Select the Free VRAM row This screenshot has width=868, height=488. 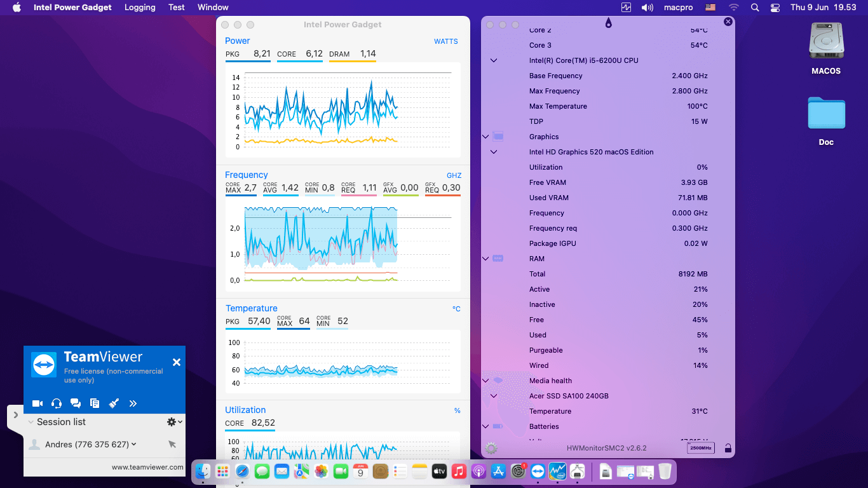608,182
